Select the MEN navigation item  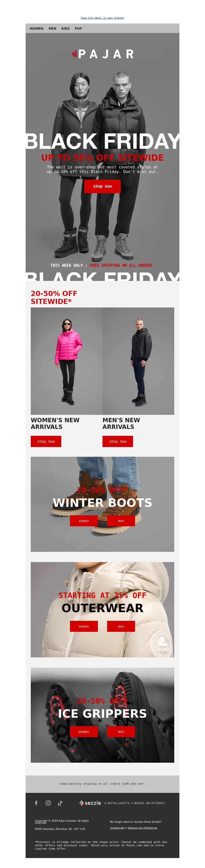52,29
